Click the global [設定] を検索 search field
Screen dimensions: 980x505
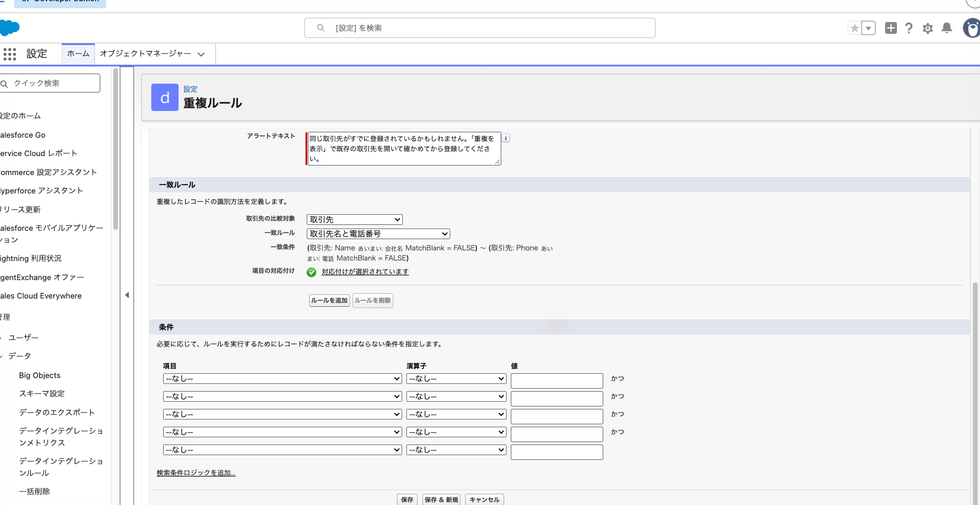click(479, 28)
